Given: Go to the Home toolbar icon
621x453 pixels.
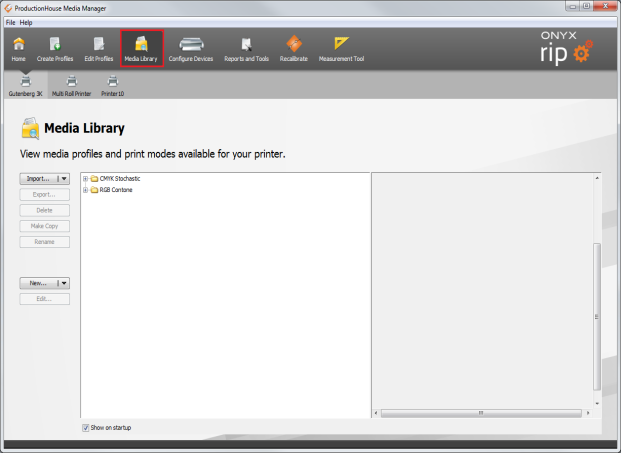Looking at the screenshot, I should [19, 49].
